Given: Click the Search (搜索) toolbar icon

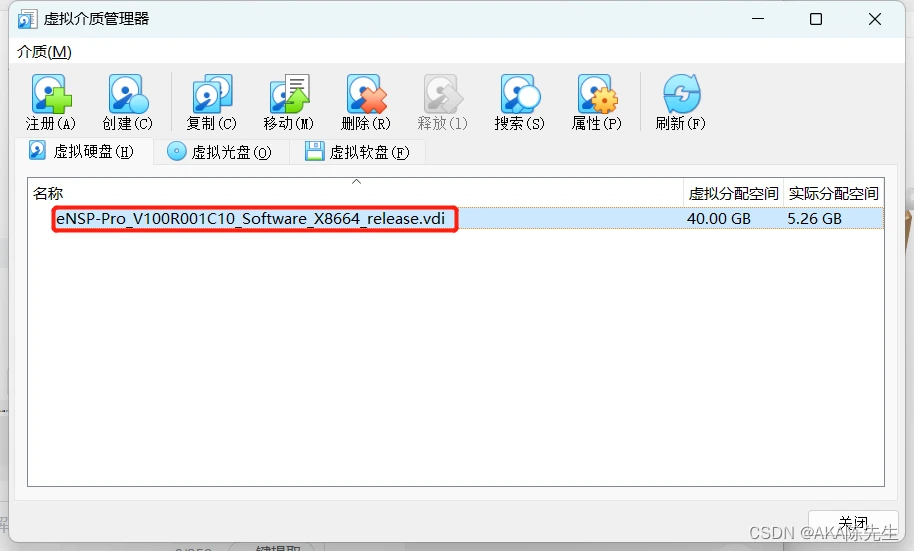Looking at the screenshot, I should coord(519,94).
